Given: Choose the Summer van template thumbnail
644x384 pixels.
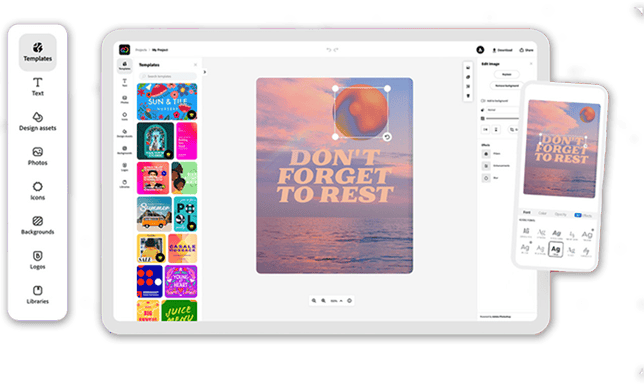Looking at the screenshot, I should pos(154,214).
